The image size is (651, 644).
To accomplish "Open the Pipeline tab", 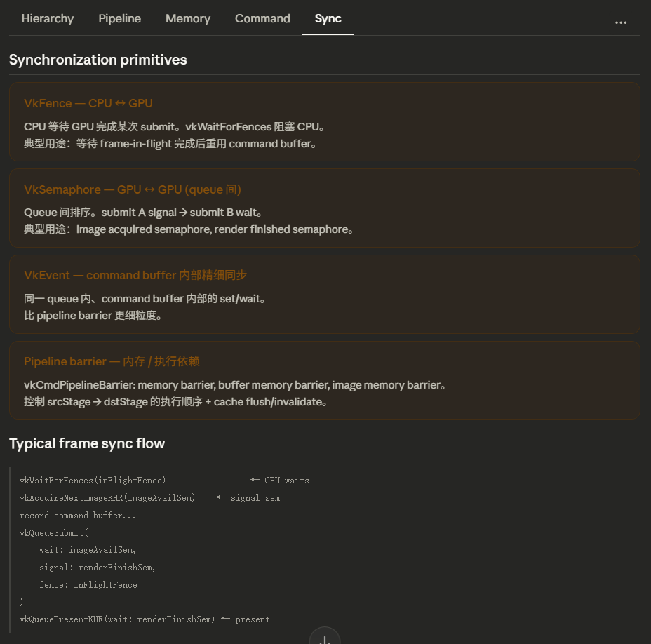I will [x=119, y=19].
